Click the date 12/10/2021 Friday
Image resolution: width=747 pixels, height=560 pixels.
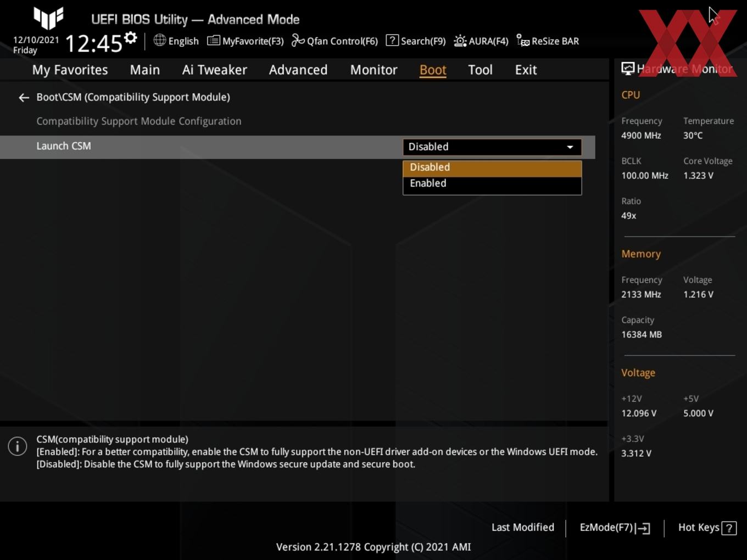36,45
